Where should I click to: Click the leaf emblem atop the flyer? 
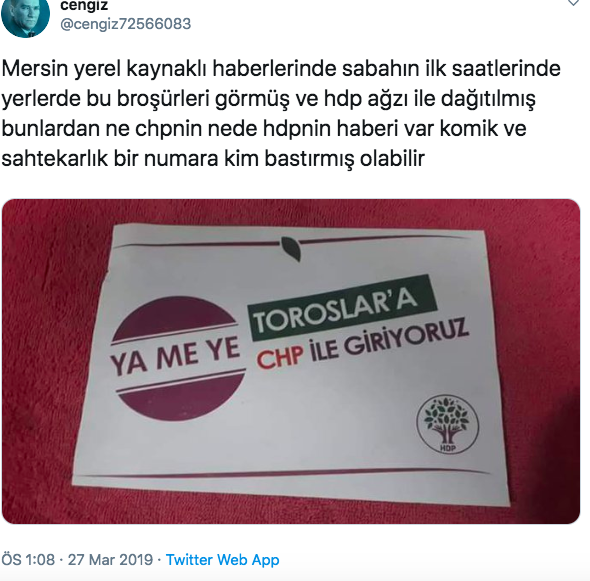tap(291, 247)
